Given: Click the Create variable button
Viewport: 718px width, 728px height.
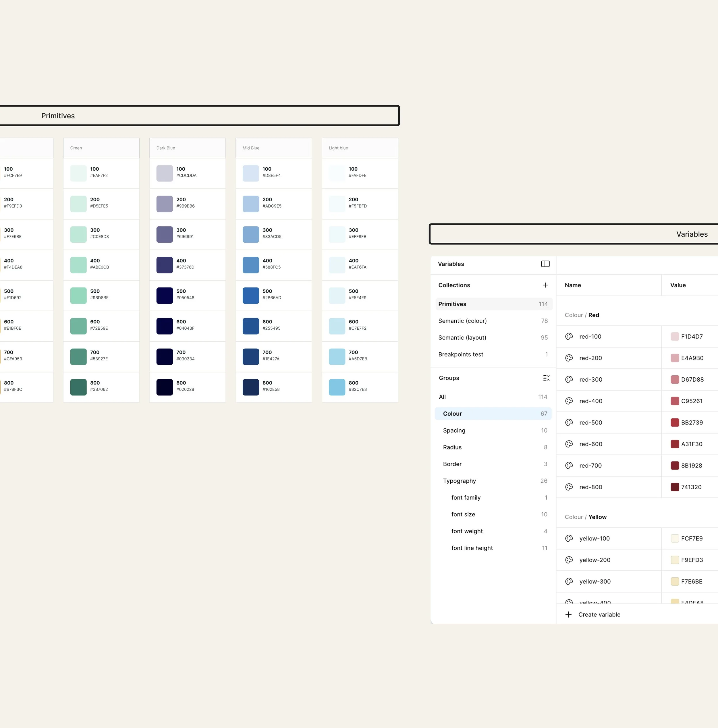Looking at the screenshot, I should [x=599, y=615].
